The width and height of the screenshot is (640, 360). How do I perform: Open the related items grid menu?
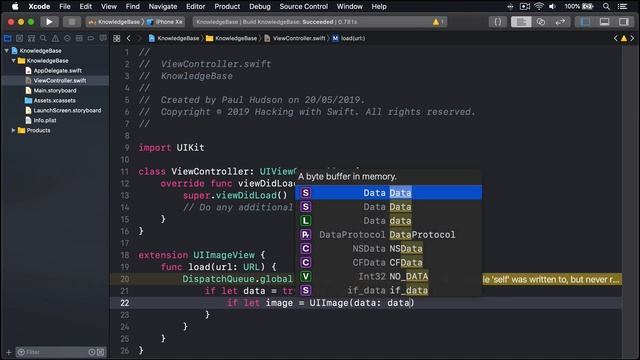coord(117,38)
